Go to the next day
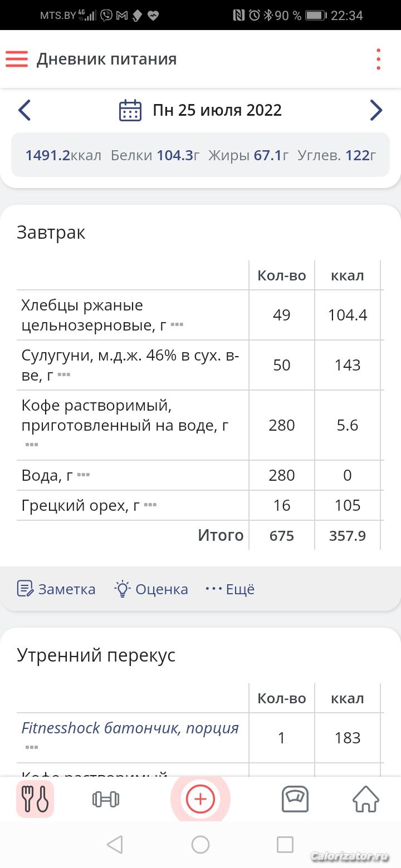The height and width of the screenshot is (868, 401). pyautogui.click(x=376, y=110)
